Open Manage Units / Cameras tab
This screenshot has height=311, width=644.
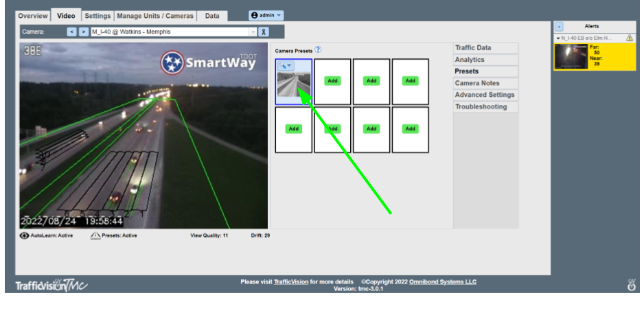pos(155,16)
